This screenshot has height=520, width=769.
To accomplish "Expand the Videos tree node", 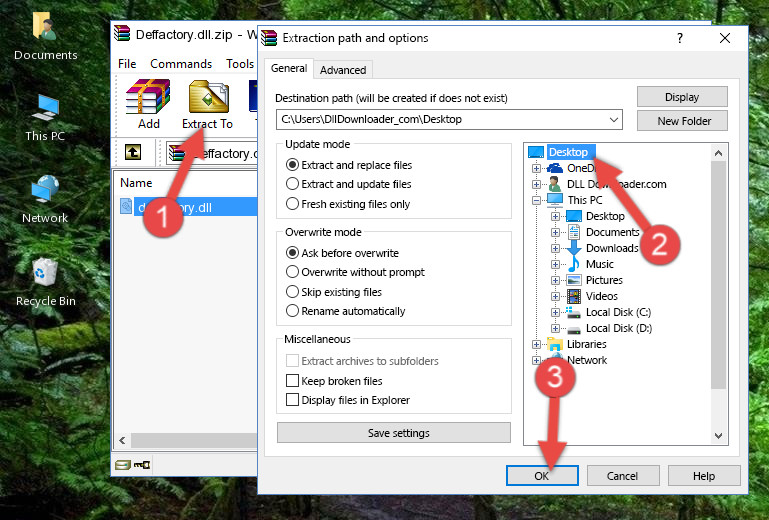I will 555,296.
